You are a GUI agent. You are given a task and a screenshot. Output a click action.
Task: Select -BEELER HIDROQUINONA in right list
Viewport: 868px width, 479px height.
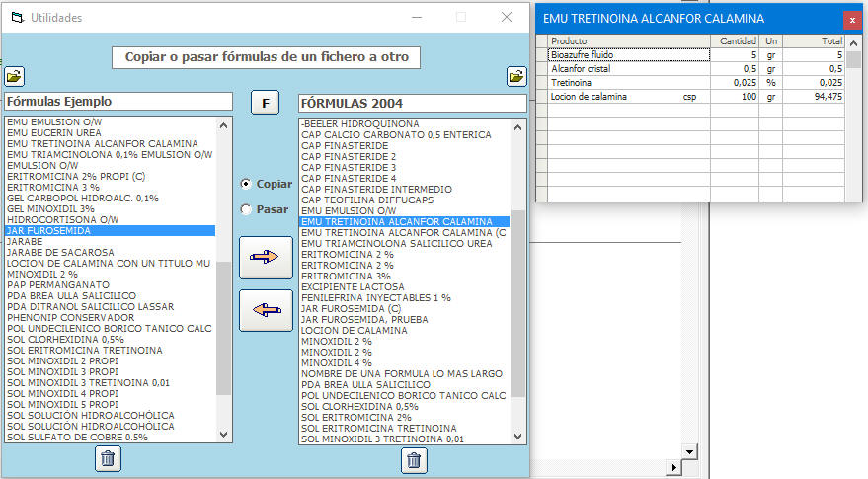point(404,124)
